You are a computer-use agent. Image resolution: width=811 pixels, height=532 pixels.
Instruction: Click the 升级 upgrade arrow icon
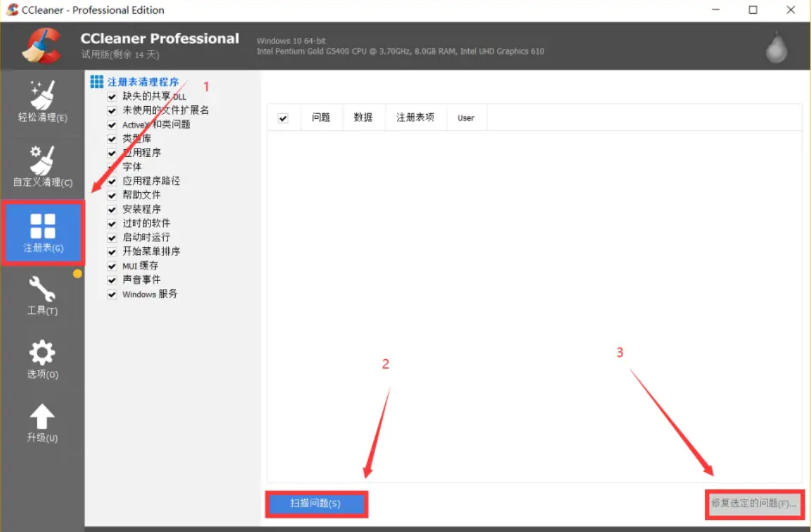[41, 424]
